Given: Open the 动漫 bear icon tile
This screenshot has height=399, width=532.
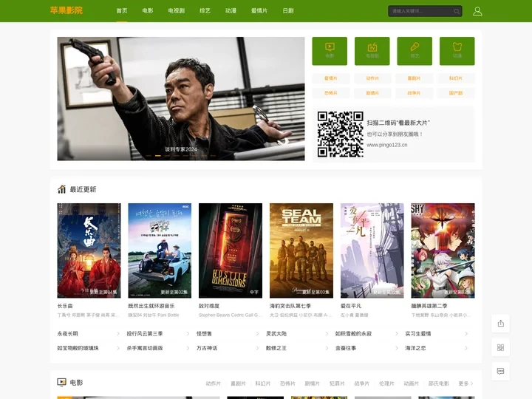Looking at the screenshot, I should pyautogui.click(x=457, y=51).
